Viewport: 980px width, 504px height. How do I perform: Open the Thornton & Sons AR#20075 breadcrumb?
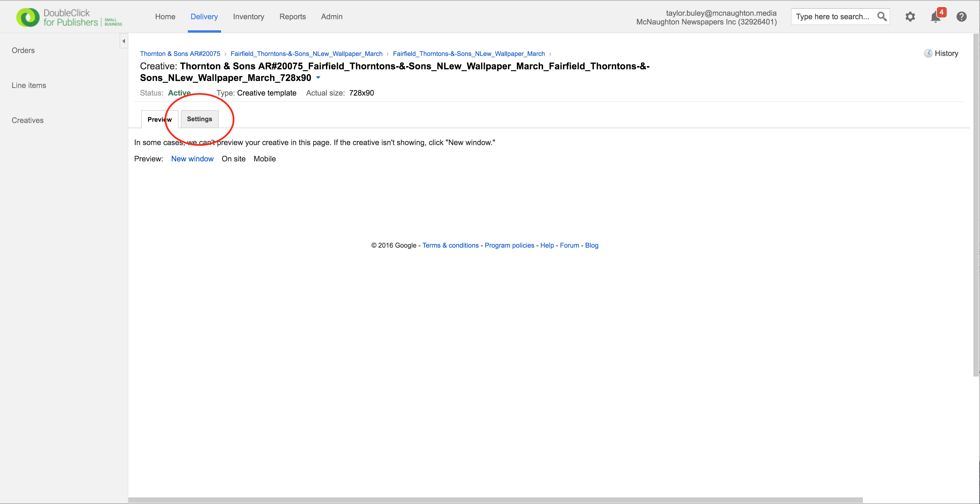[180, 54]
